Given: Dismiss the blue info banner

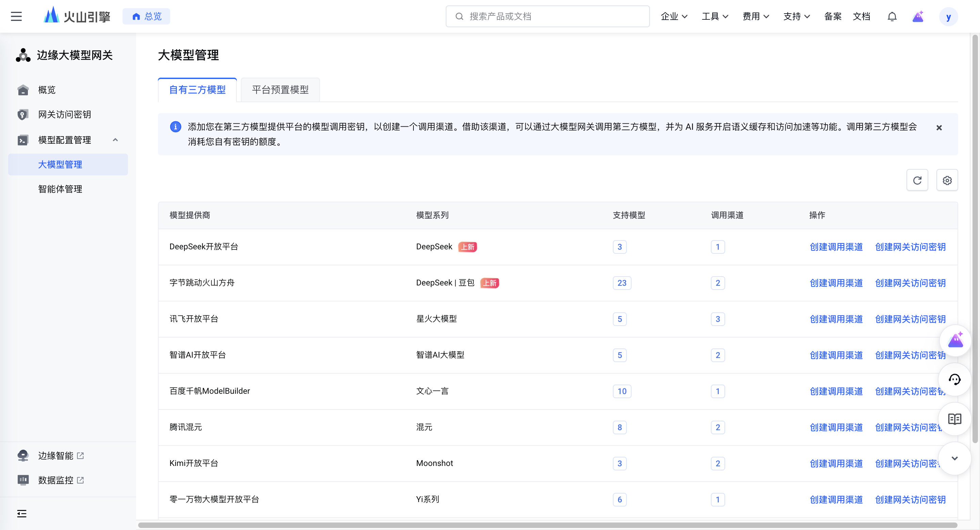Looking at the screenshot, I should click(939, 127).
